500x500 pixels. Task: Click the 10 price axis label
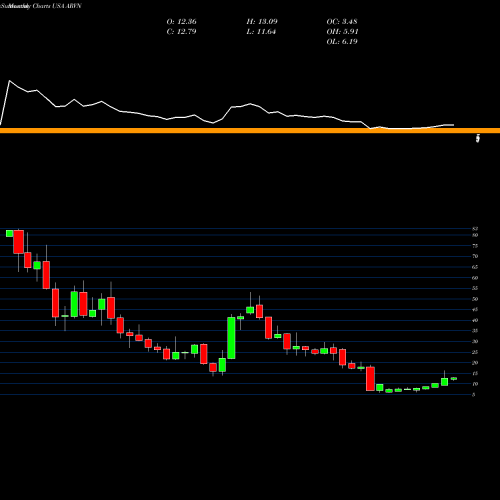(475, 384)
